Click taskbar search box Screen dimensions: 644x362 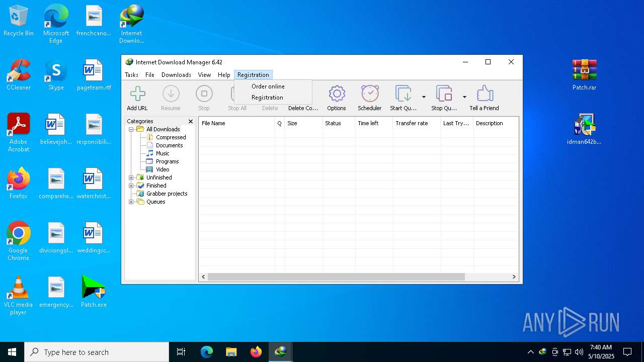pyautogui.click(x=97, y=352)
